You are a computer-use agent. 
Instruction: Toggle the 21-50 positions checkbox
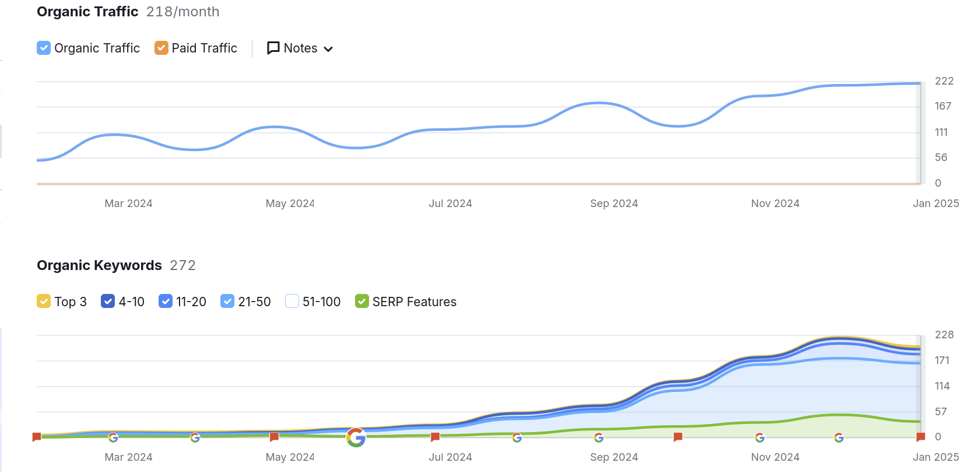[x=227, y=301]
